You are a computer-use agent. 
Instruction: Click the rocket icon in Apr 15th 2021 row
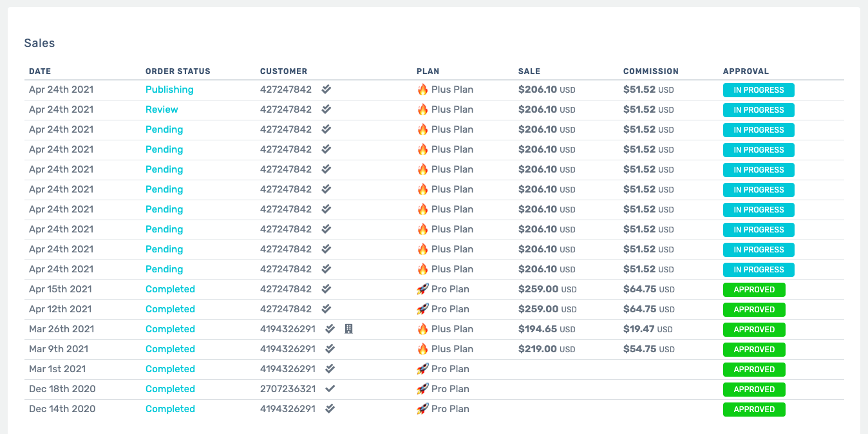click(x=422, y=289)
